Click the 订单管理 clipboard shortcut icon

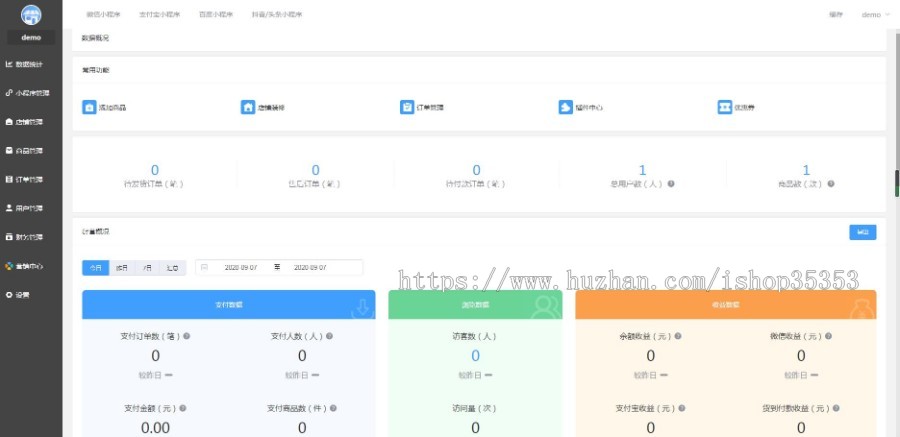tap(407, 107)
